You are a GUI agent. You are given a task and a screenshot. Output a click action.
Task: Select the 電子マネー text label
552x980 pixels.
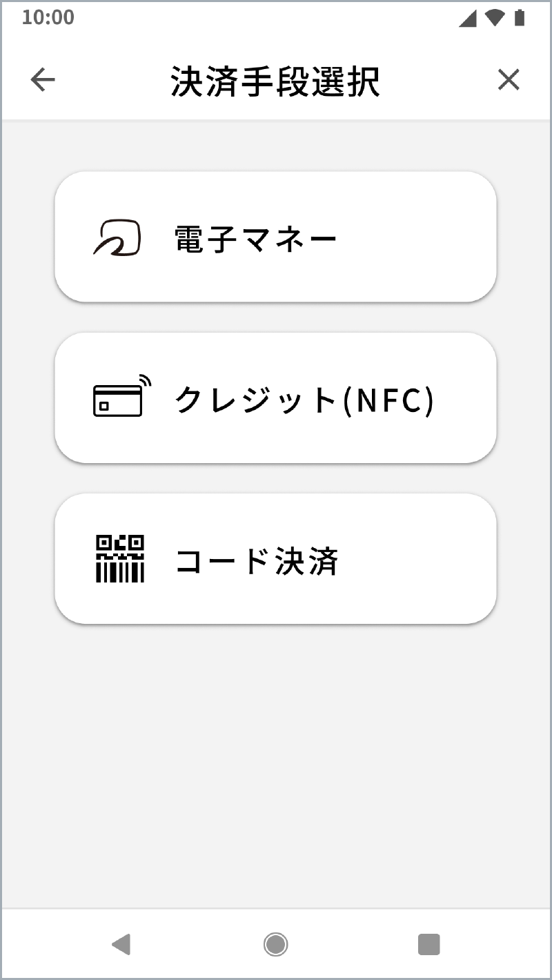[x=255, y=239]
